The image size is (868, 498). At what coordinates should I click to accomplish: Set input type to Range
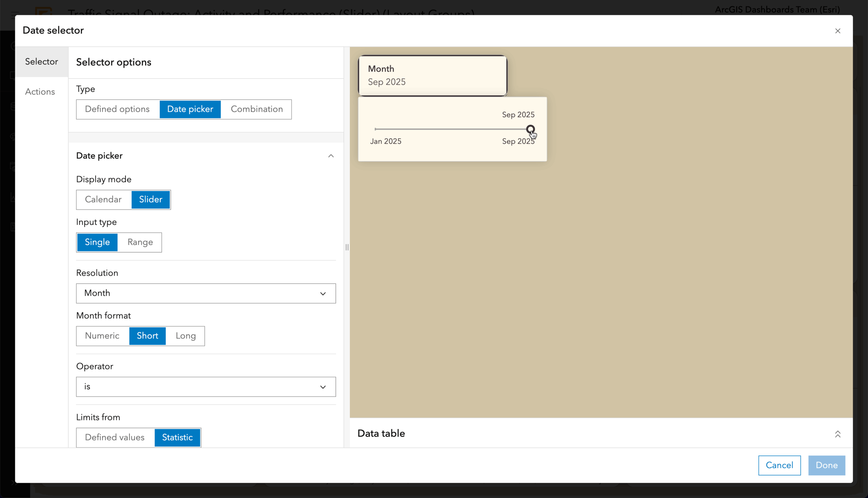click(140, 242)
